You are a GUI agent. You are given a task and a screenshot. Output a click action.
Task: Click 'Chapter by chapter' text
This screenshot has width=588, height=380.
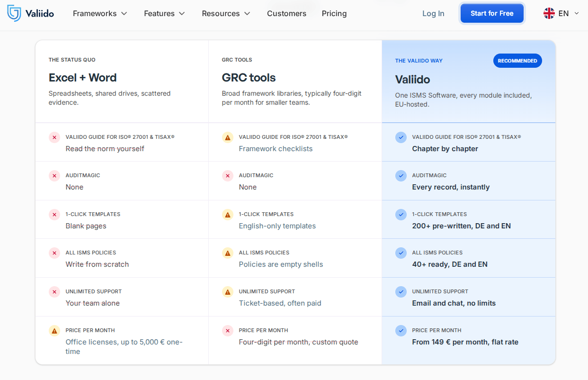coord(445,149)
